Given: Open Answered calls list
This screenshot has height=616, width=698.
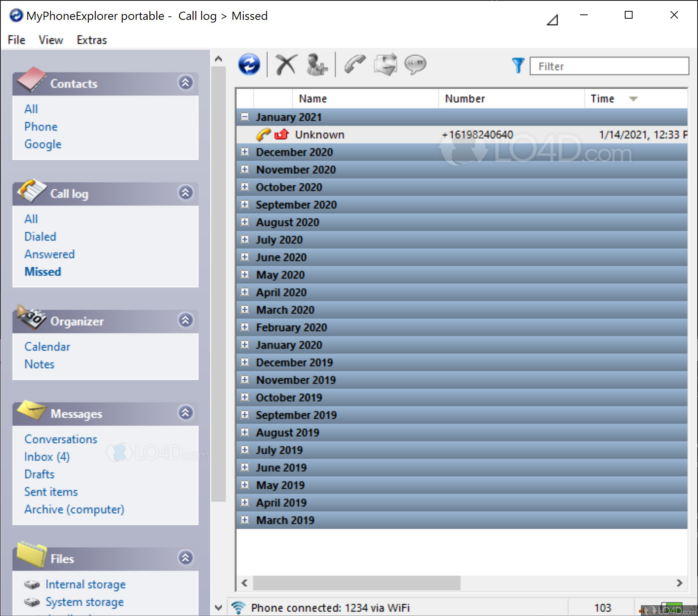Looking at the screenshot, I should pos(49,254).
